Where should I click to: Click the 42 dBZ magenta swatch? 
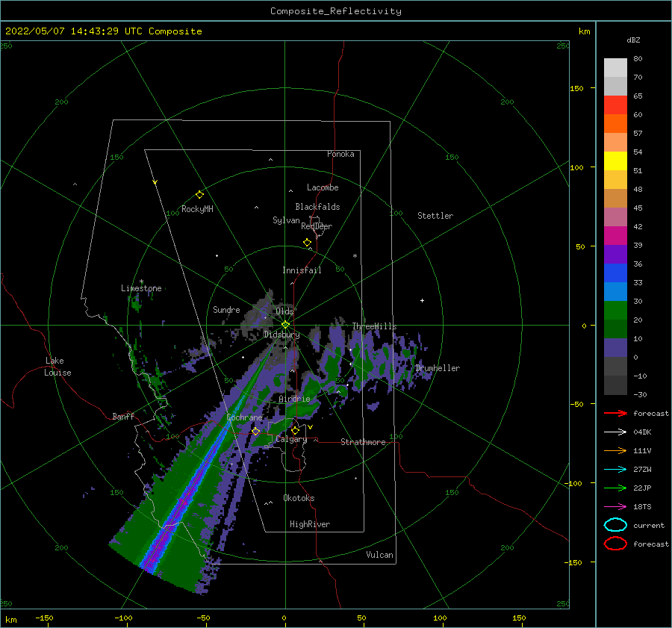615,236
